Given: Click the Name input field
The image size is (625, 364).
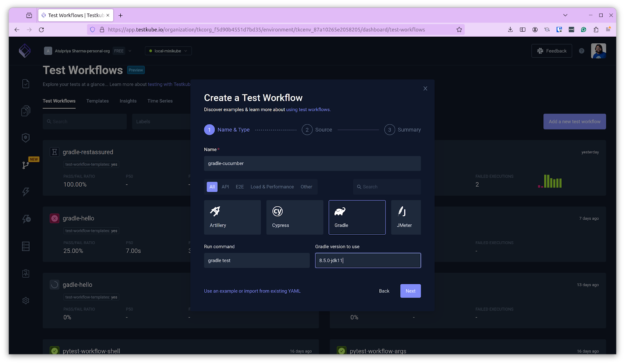Looking at the screenshot, I should (312, 163).
